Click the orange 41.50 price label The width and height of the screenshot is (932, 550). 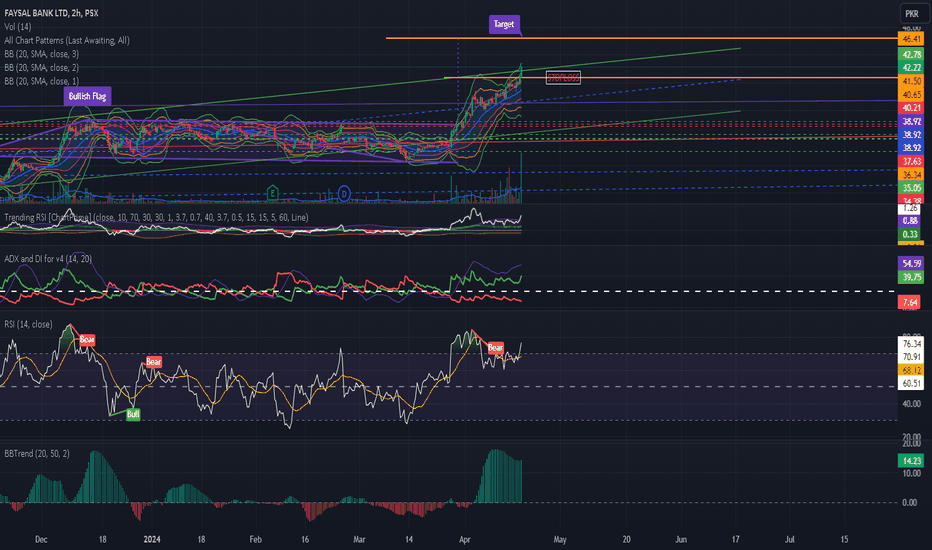tap(911, 81)
